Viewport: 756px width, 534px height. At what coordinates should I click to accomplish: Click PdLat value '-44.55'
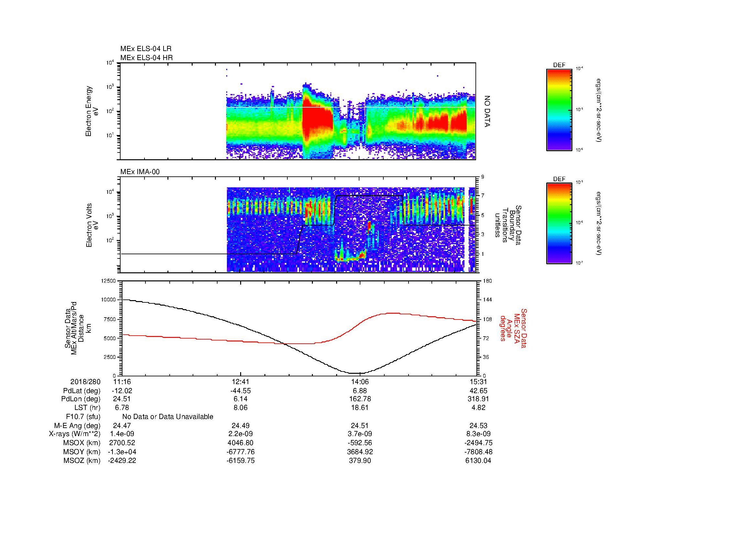241,391
